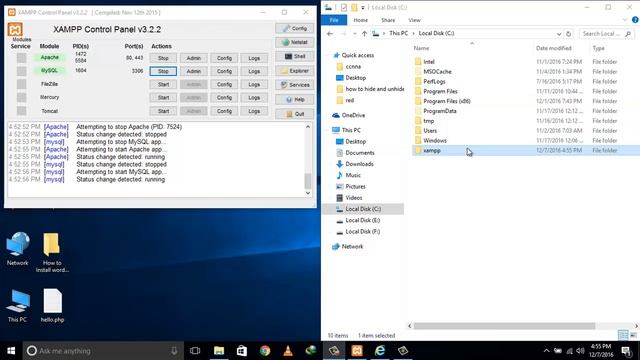Switch Explorer to details view icon
Screen dimensions: 640x360
click(623, 335)
